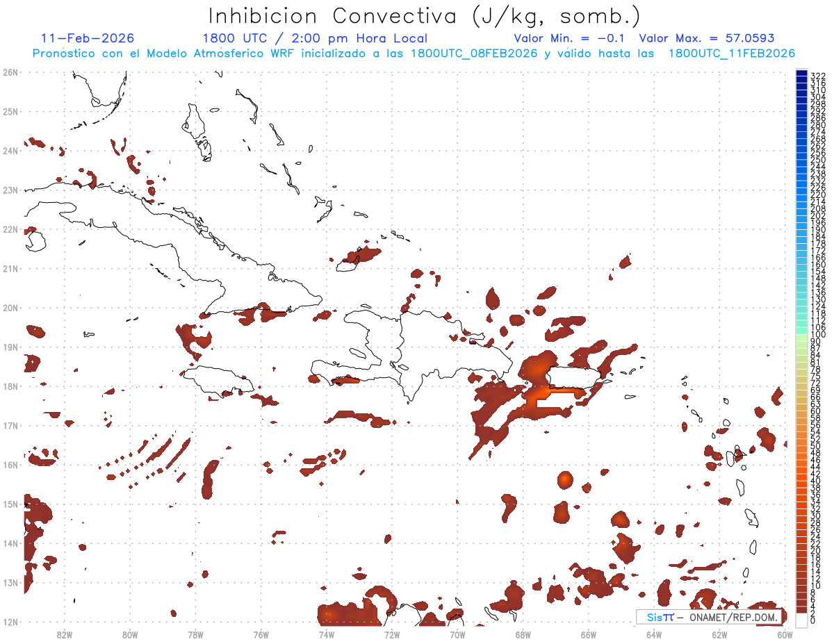Click the 62W longitude label
This screenshot has width=834, height=644.
(x=719, y=634)
